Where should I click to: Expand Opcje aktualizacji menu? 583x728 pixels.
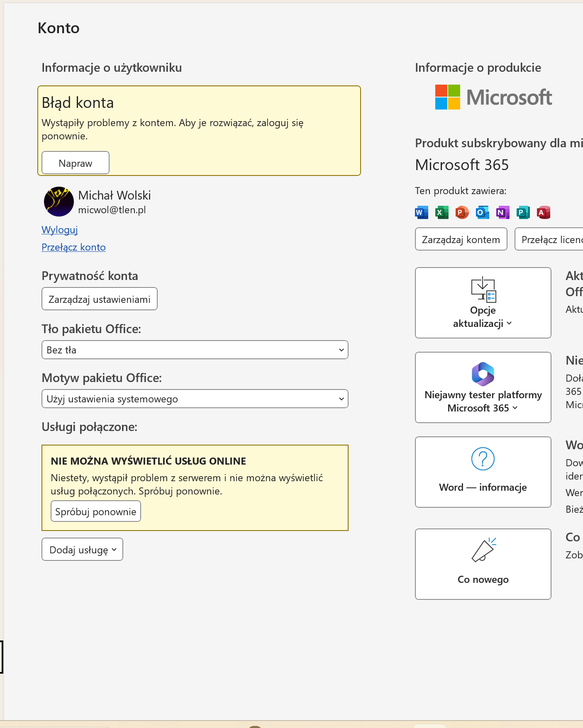click(x=483, y=303)
